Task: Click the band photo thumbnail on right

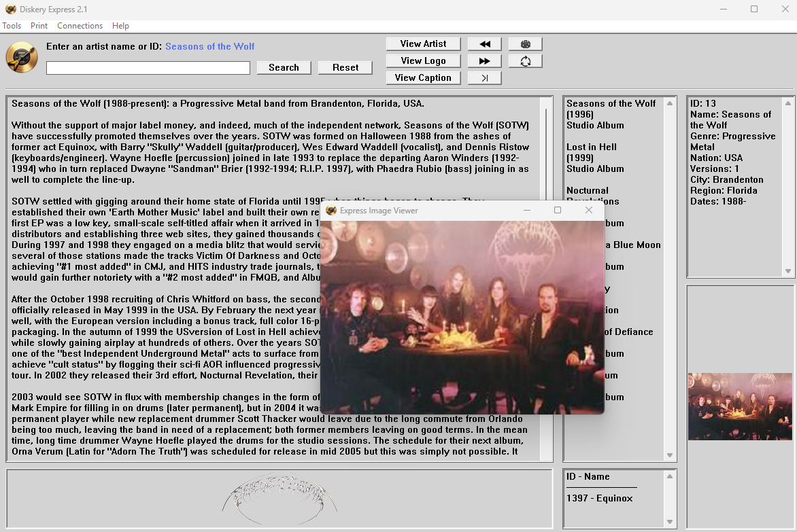Action: coord(740,406)
